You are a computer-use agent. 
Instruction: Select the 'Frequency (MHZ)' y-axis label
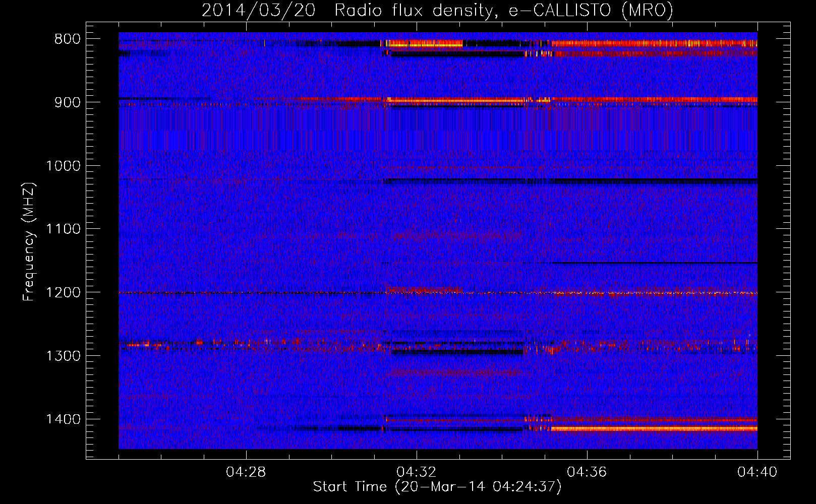29,242
